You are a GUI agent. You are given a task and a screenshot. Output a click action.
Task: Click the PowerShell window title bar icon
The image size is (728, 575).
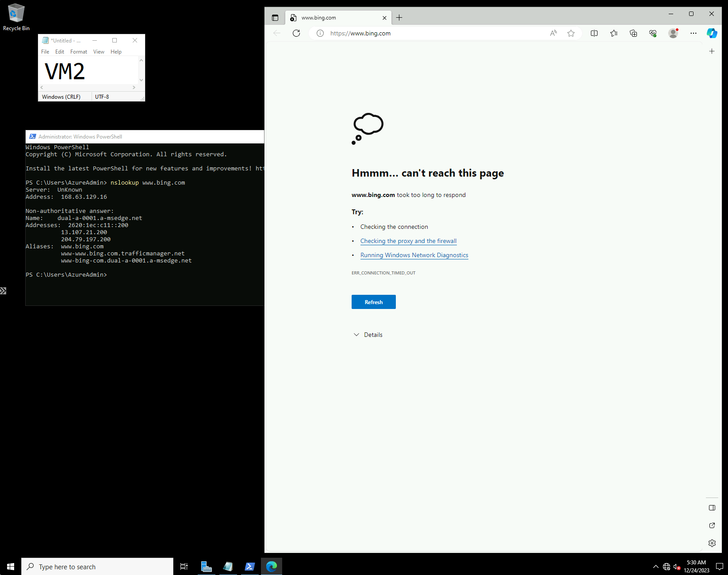coord(32,137)
